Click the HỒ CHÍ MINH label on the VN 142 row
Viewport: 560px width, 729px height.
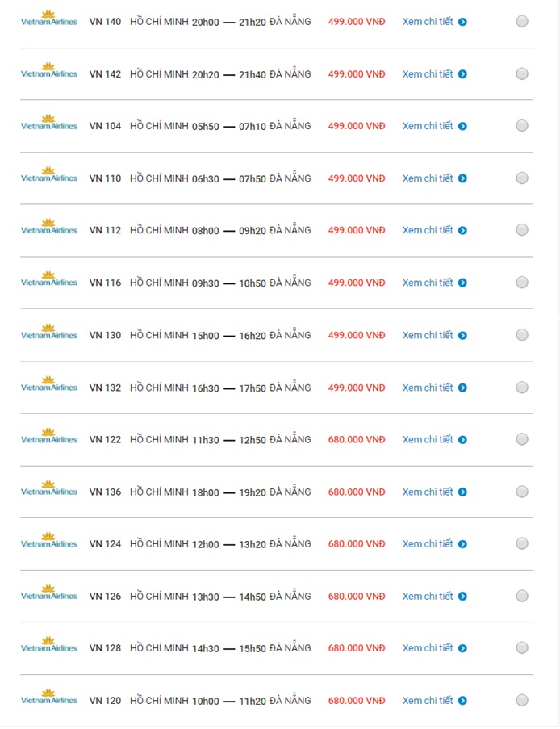(158, 73)
